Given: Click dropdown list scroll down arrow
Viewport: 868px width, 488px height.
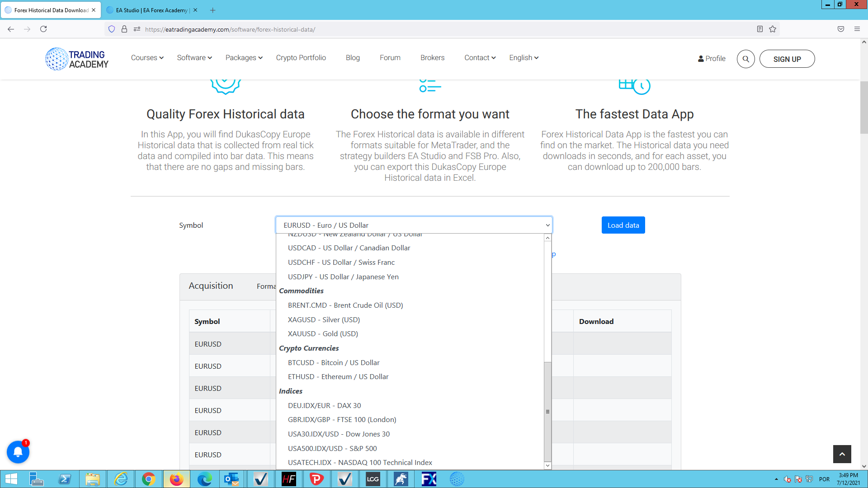Looking at the screenshot, I should point(547,465).
